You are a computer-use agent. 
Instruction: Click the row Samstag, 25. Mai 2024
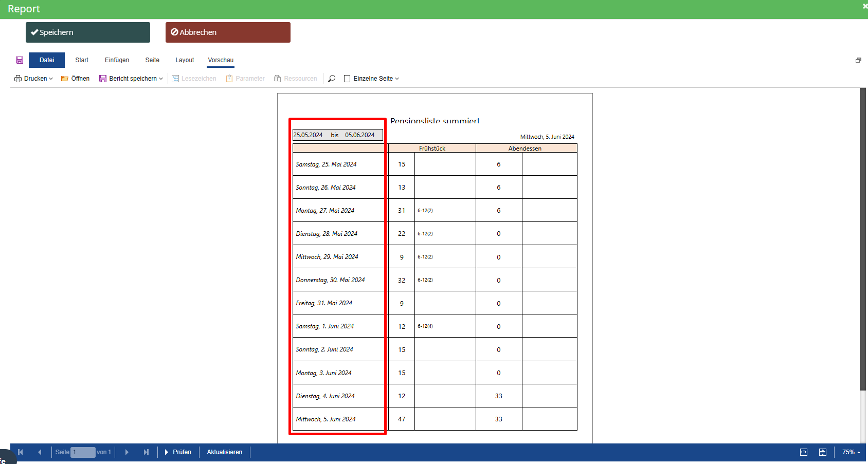click(x=435, y=164)
